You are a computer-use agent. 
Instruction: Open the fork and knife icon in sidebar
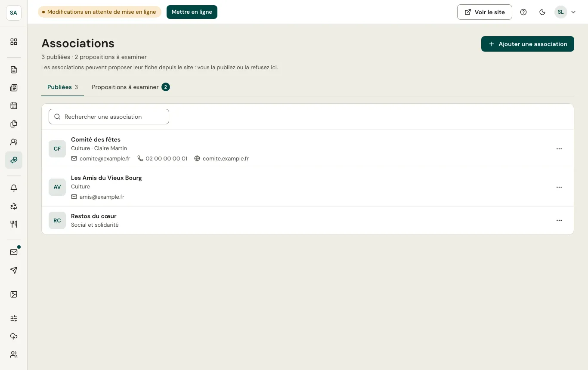[x=14, y=224]
